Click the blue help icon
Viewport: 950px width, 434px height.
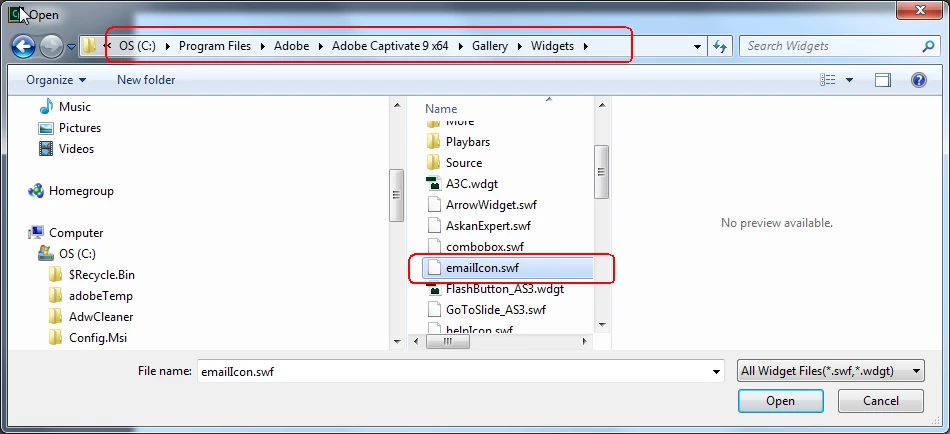[x=918, y=80]
